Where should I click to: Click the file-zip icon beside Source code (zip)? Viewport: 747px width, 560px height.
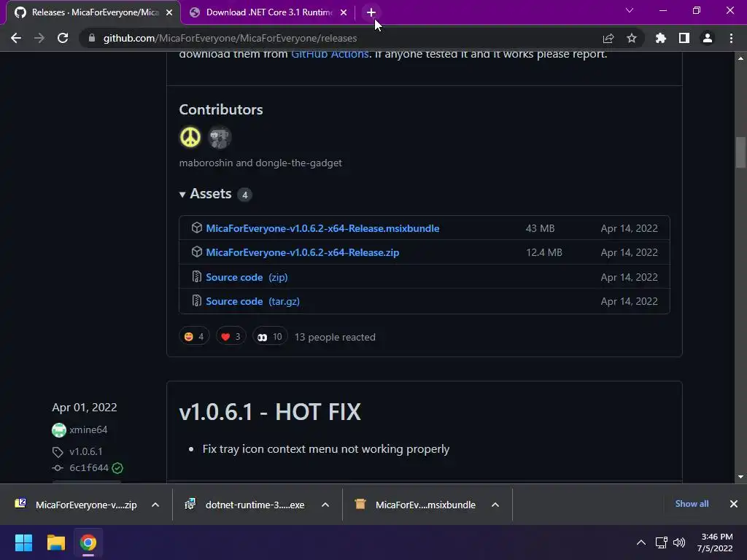pos(197,276)
